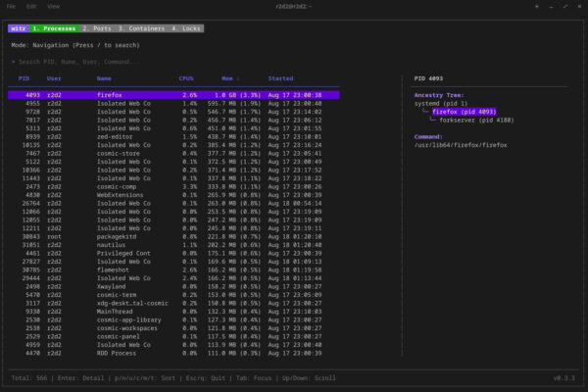Select the cosmic-term process row
Image resolution: width=588 pixels, height=392 pixels.
pyautogui.click(x=173, y=295)
